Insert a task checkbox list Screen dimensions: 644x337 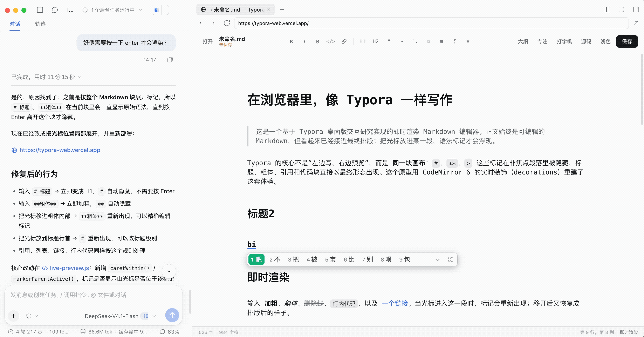coord(428,41)
